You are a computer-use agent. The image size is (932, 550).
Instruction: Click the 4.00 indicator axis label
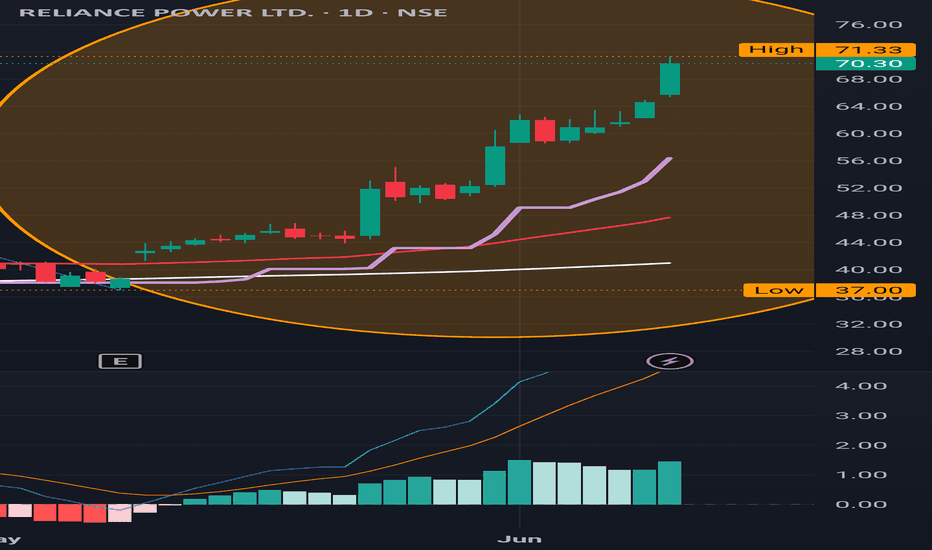click(861, 386)
